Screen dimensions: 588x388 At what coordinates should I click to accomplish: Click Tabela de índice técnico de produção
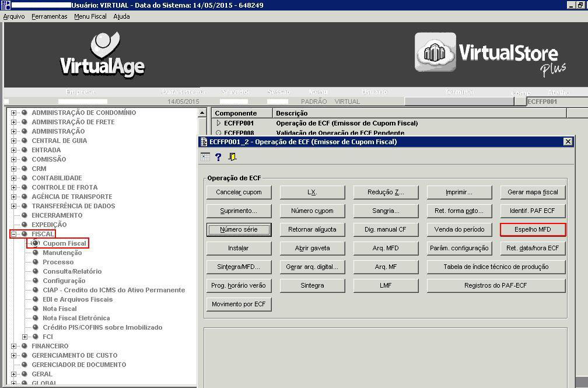pos(496,267)
